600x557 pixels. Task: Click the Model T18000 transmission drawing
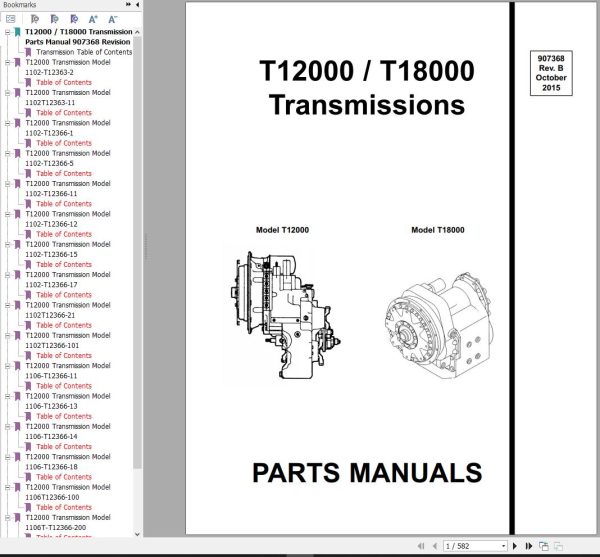click(x=439, y=326)
